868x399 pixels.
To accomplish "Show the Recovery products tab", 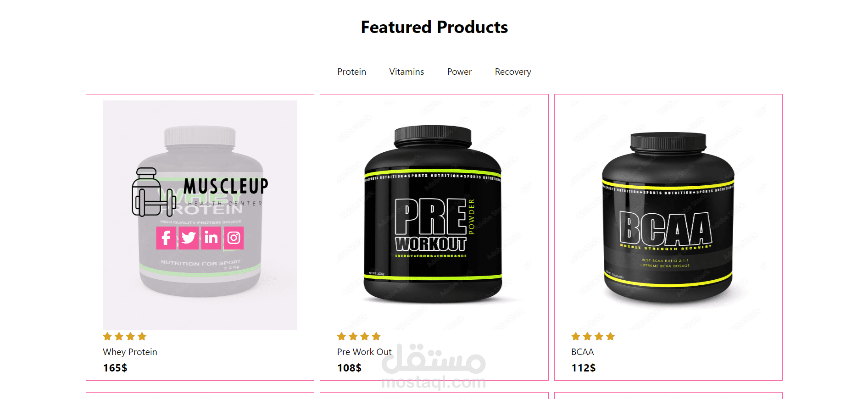I will pos(513,72).
